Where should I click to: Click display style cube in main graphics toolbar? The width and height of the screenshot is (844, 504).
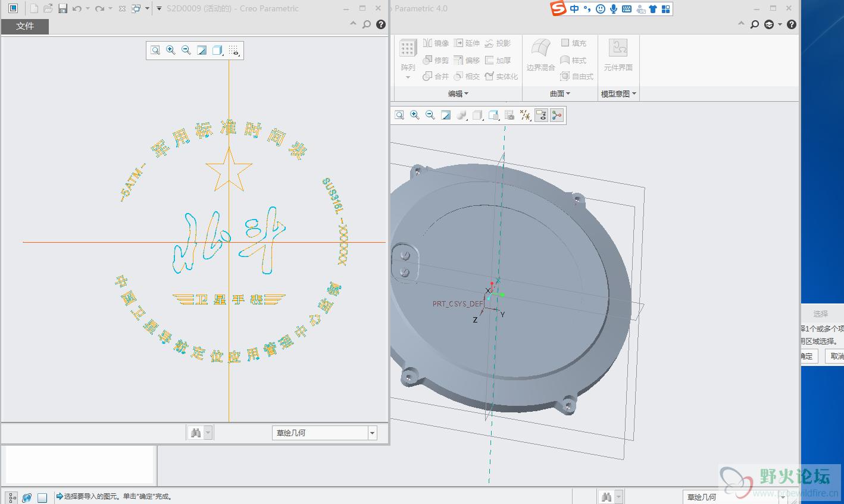477,115
